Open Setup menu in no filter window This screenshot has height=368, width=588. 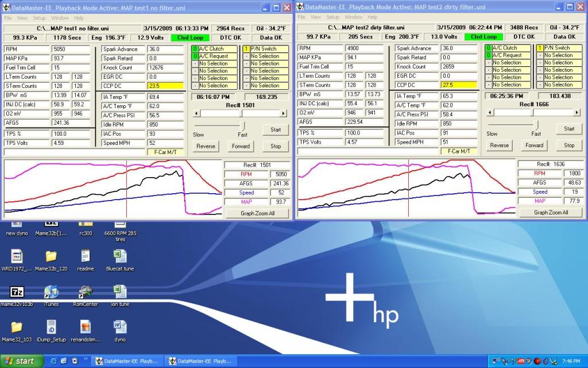39,18
